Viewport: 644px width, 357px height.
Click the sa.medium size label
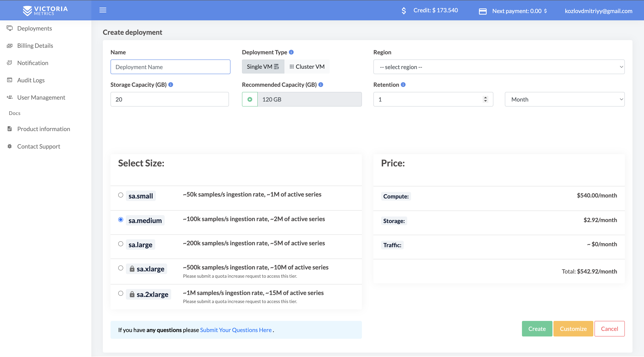[x=145, y=220]
